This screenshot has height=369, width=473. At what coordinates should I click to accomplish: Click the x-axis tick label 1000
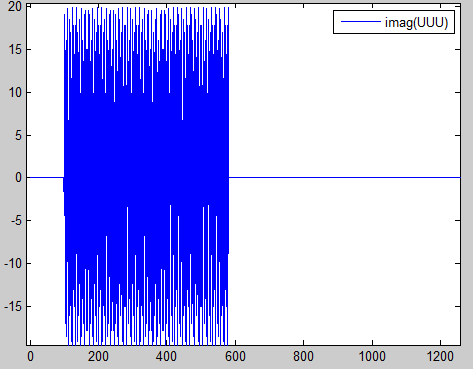[x=372, y=357]
